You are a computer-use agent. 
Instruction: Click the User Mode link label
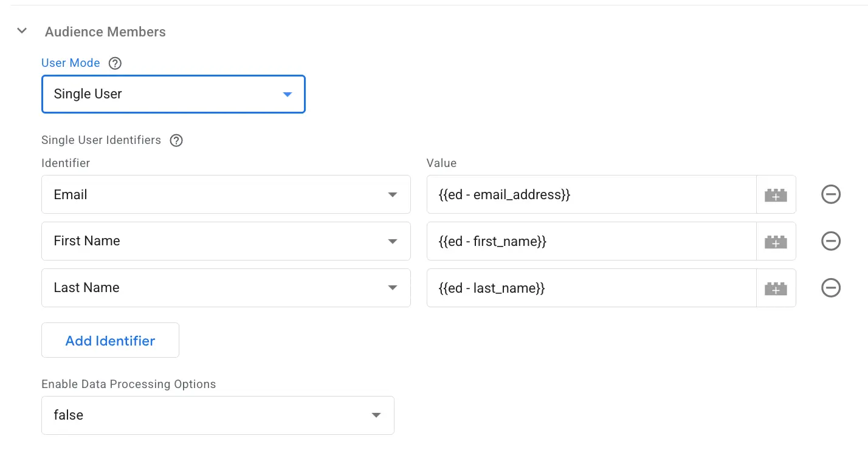pos(70,63)
